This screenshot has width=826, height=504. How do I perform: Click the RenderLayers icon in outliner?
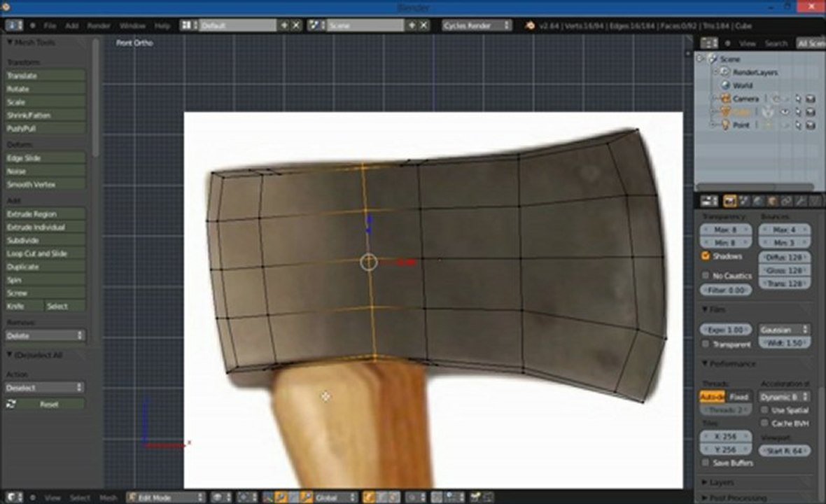coord(725,71)
